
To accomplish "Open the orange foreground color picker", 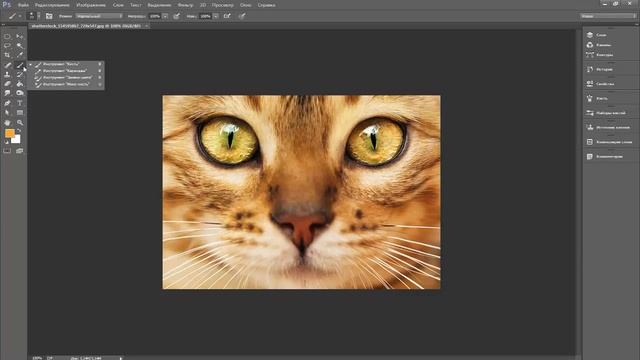I will click(x=9, y=133).
